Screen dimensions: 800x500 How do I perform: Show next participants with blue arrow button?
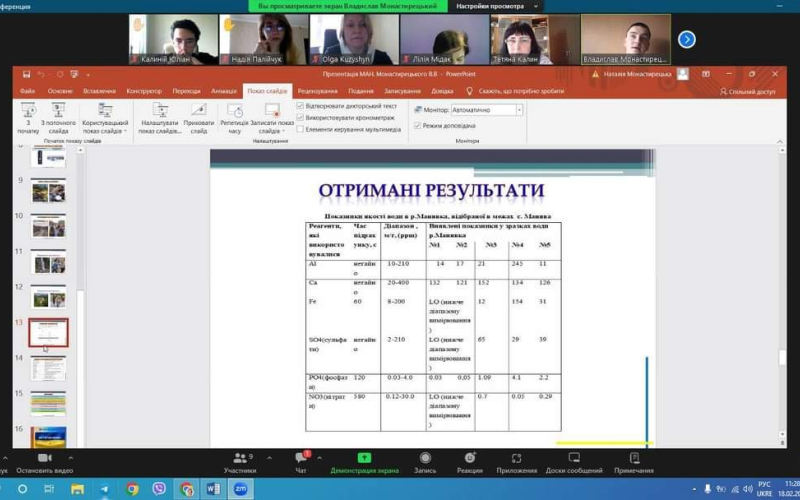point(687,39)
